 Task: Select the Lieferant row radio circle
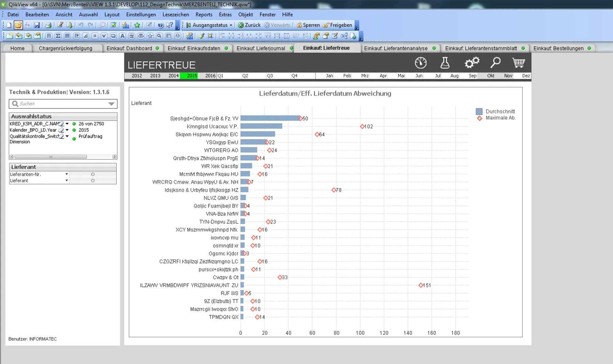(93, 181)
